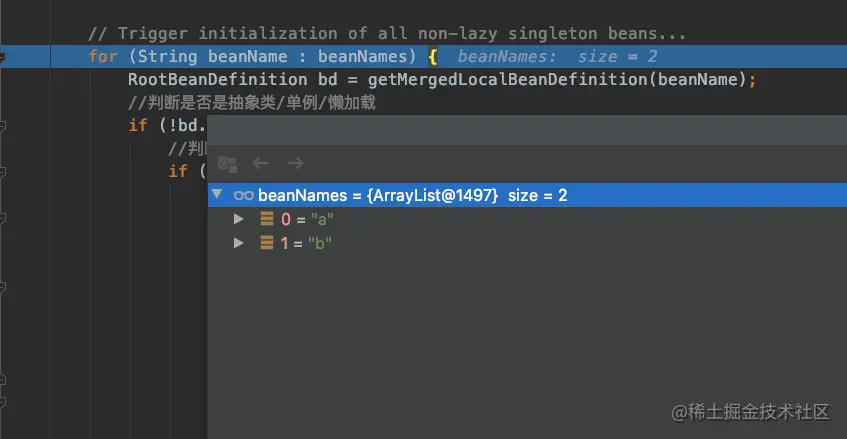Click the Chinese comment about abstract/singleton/lazy
Image resolution: width=847 pixels, height=439 pixels.
pyautogui.click(x=252, y=103)
